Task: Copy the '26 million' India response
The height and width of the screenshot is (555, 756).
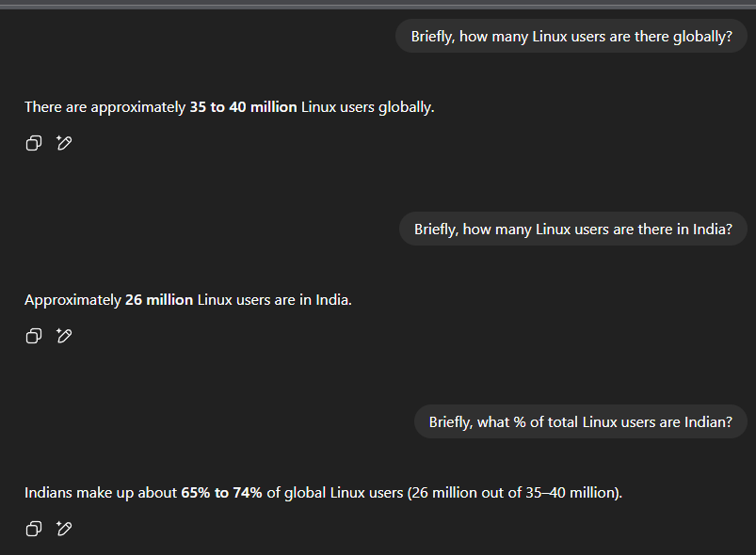Action: (x=33, y=336)
